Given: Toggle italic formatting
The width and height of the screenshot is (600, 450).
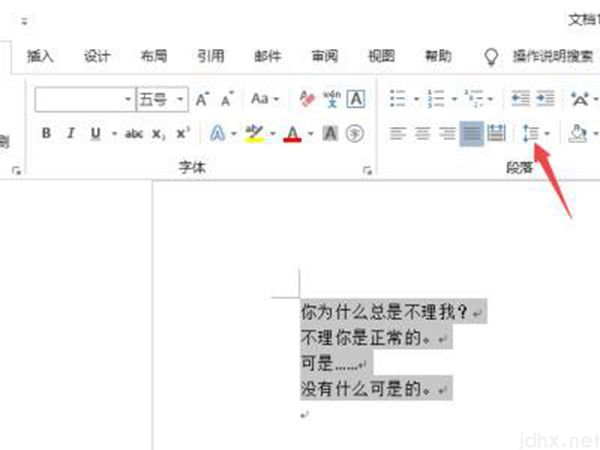Looking at the screenshot, I should pyautogui.click(x=70, y=133).
